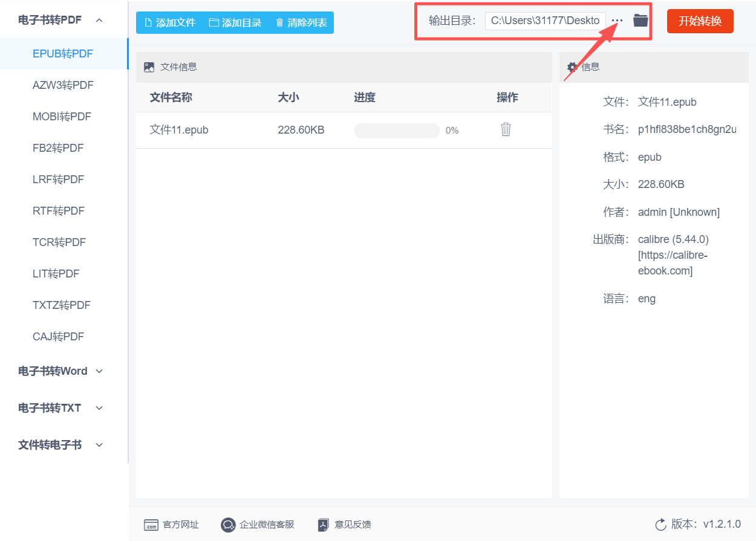
Task: Click author value admin [Unknown]
Action: [679, 212]
